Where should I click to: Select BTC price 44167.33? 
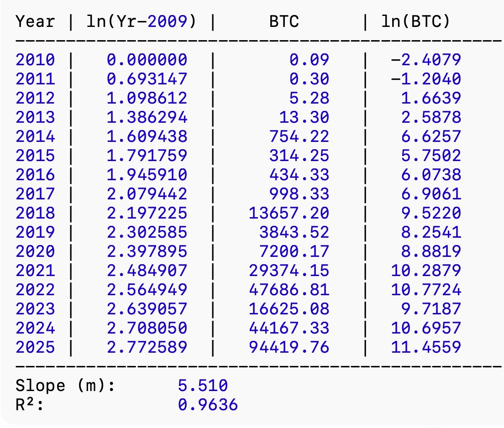[x=289, y=328]
